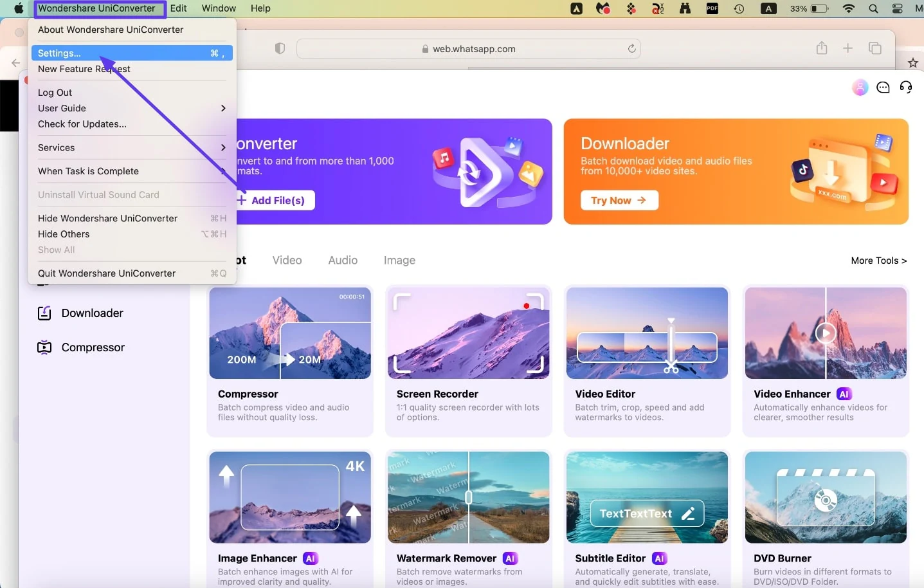The width and height of the screenshot is (924, 588).
Task: Click the AI badge next to Watermark Remover
Action: click(x=511, y=558)
